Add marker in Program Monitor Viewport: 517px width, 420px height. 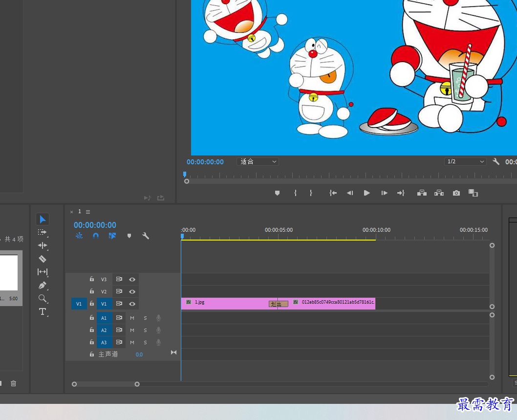coord(277,193)
